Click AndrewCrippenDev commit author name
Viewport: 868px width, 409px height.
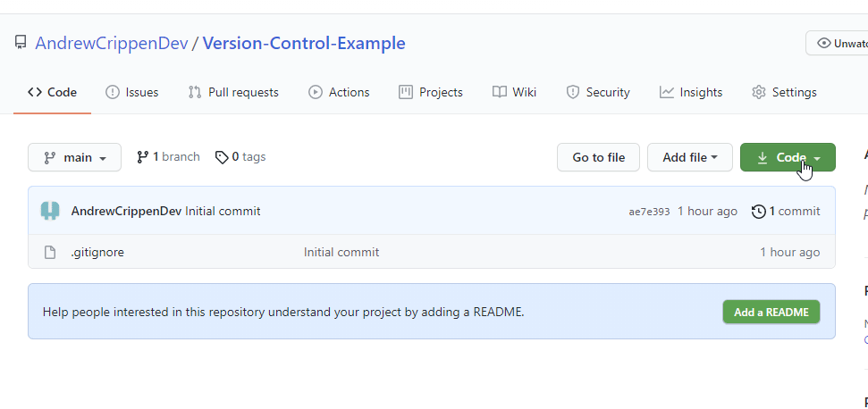pos(126,211)
